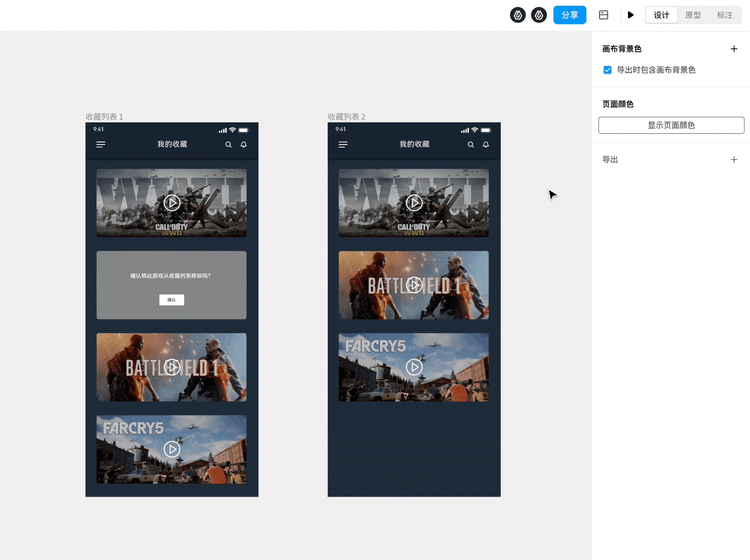750x560 pixels.
Task: Play Battlefield 1 card in 收藏列表 1
Action: tap(172, 367)
